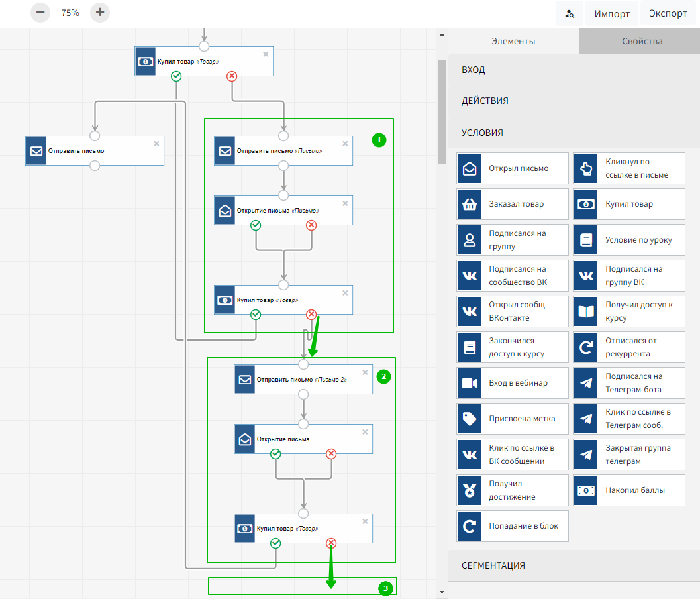Click the zoom in plus button
Screen dimensions: 700x599
coord(100,13)
